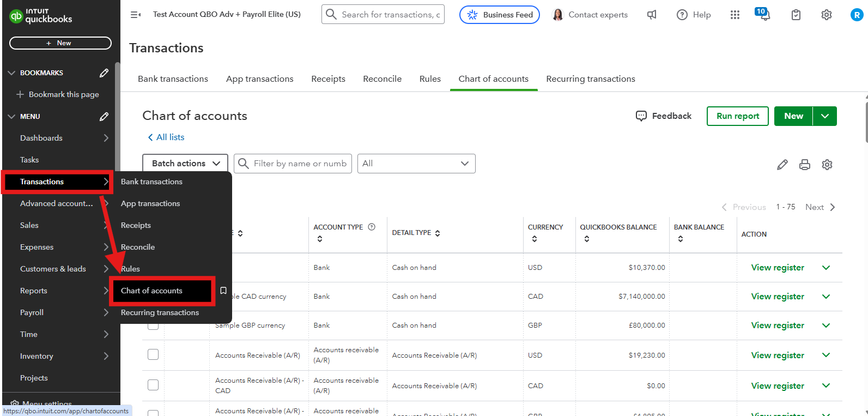This screenshot has width=868, height=416.
Task: Click the green New account button
Action: (793, 116)
